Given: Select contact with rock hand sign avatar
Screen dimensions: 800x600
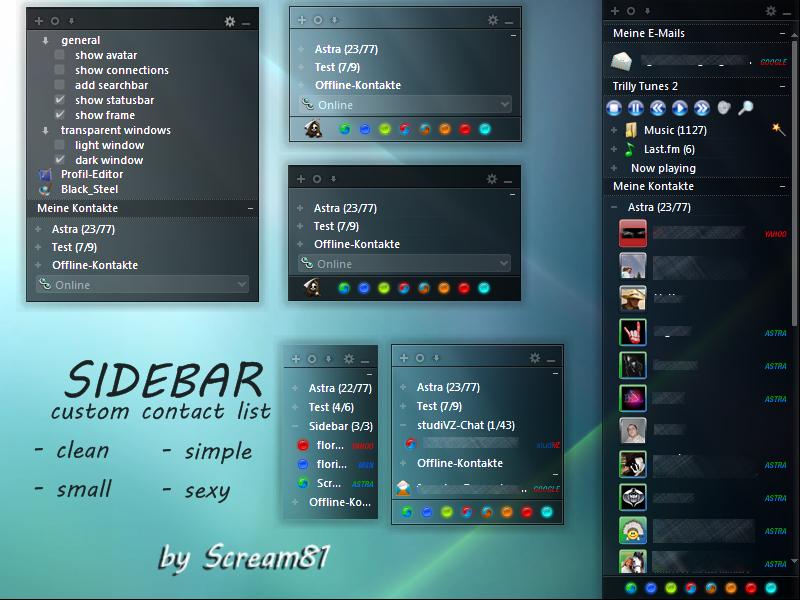Looking at the screenshot, I should click(x=702, y=333).
